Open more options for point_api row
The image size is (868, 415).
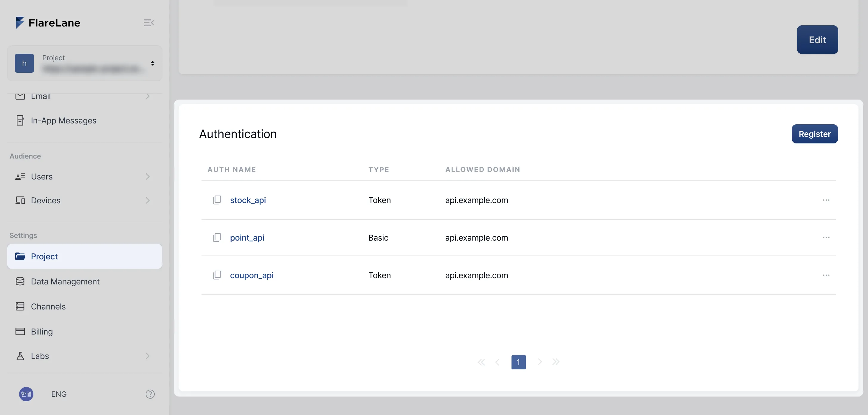pyautogui.click(x=826, y=238)
